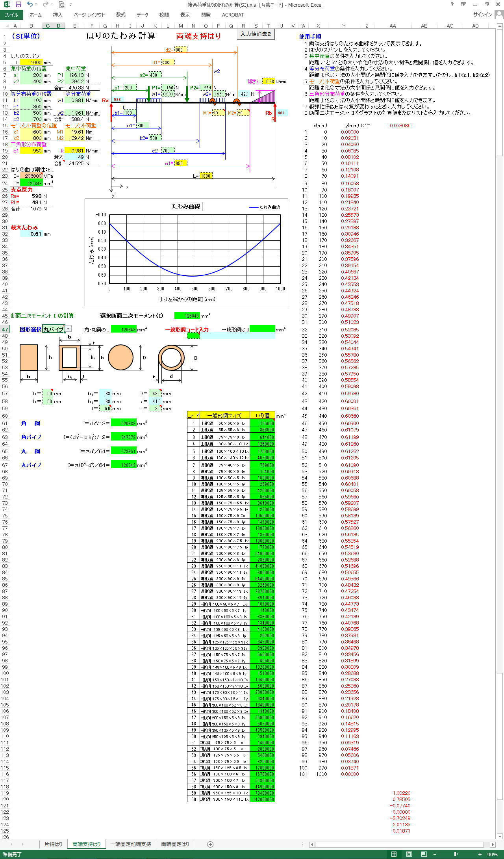Add a new sheet with the plus icon

coord(210,844)
